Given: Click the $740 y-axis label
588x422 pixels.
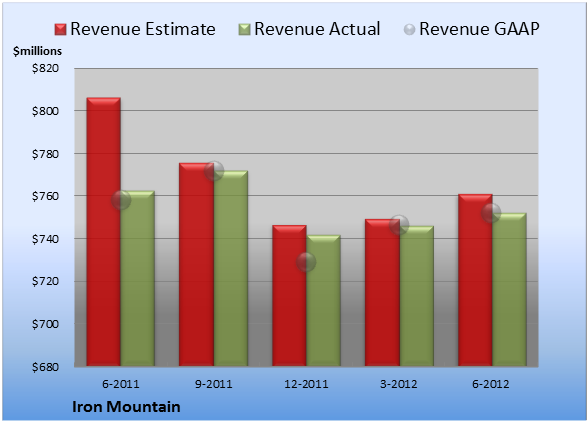Looking at the screenshot, I should [45, 239].
